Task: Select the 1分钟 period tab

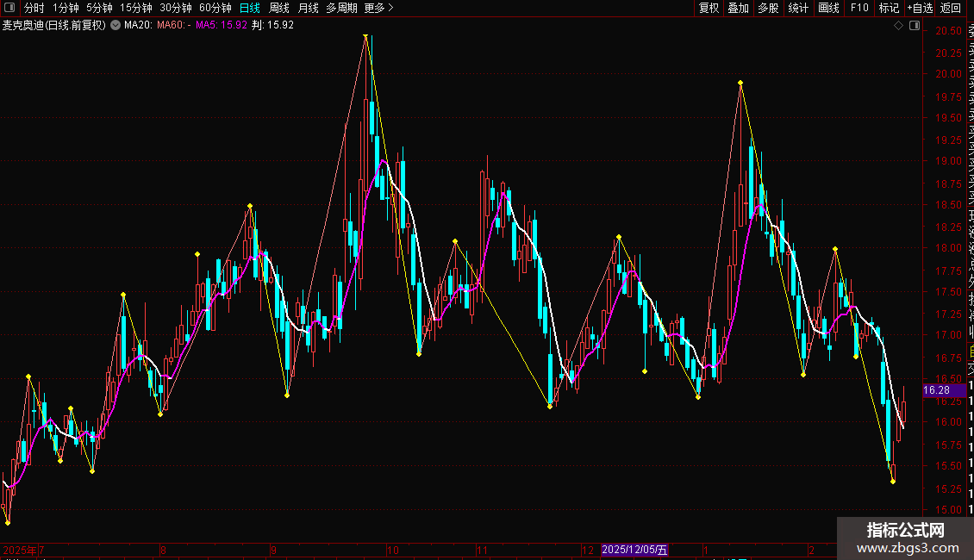Action: click(66, 8)
